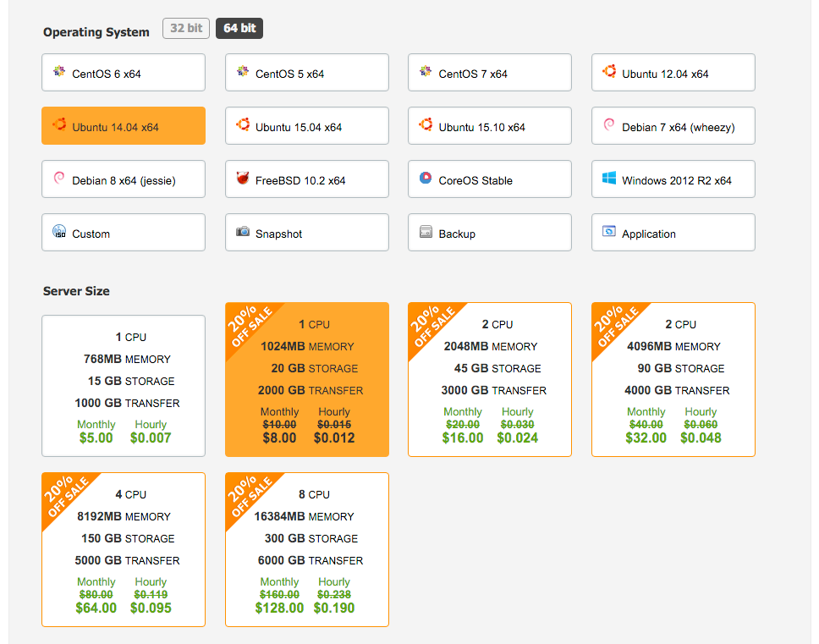This screenshot has width=819, height=644.
Task: Switch to 32 bit architecture
Action: (186, 28)
